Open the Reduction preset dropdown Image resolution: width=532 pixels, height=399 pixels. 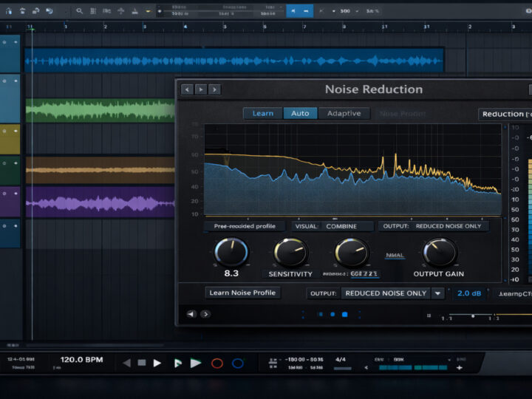tap(505, 114)
